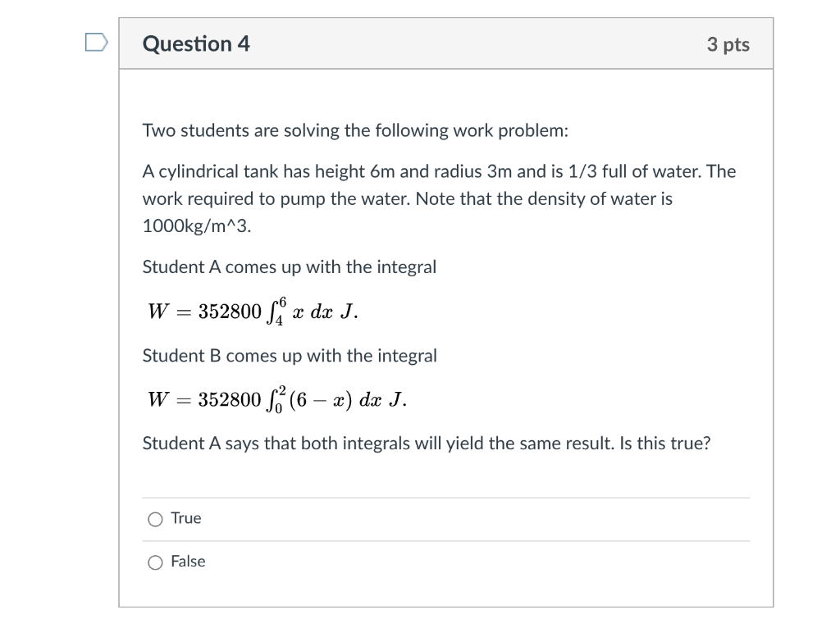This screenshot has width=840, height=619.
Task: Click the W symbol in Student A's equation
Action: [x=158, y=311]
